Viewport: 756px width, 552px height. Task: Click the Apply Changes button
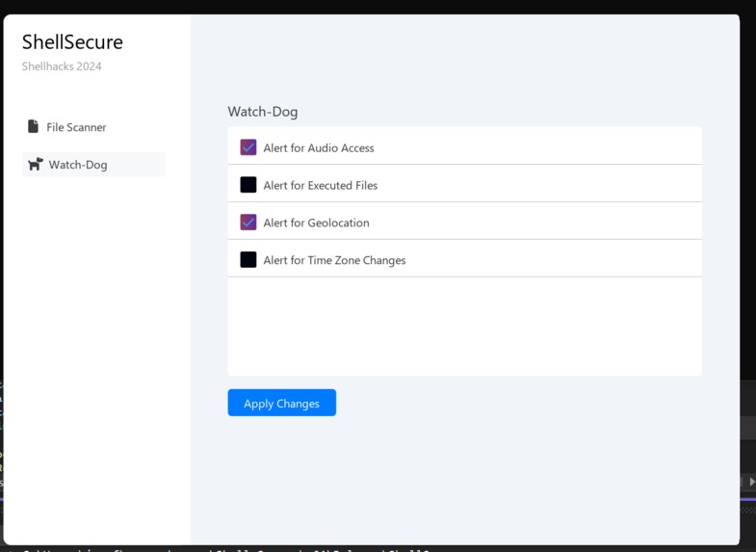(x=281, y=403)
